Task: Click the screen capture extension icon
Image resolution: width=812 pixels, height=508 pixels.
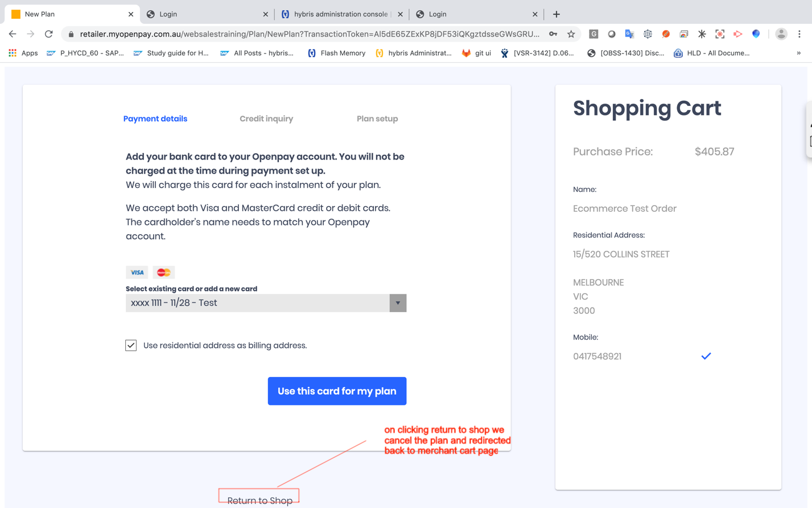Action: point(720,34)
